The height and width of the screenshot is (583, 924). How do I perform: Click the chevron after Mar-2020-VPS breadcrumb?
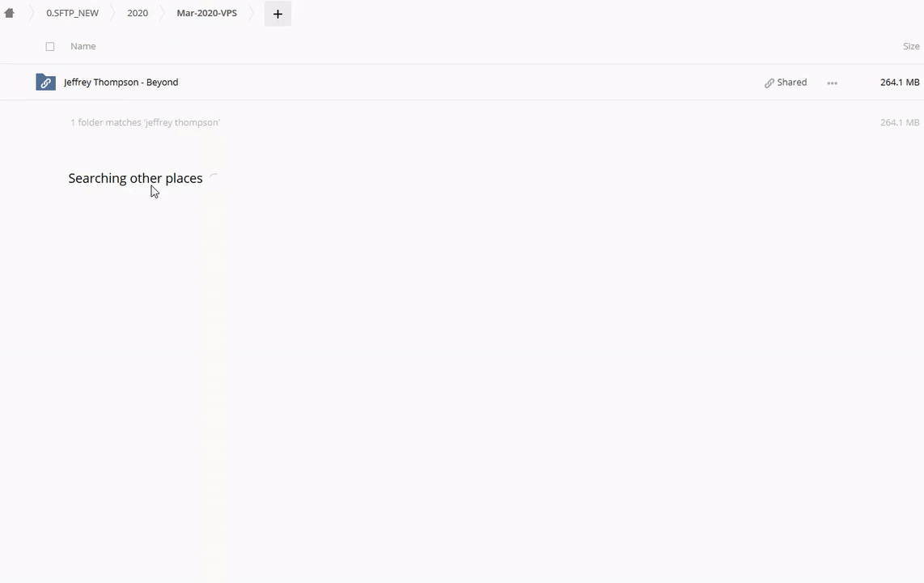(251, 13)
